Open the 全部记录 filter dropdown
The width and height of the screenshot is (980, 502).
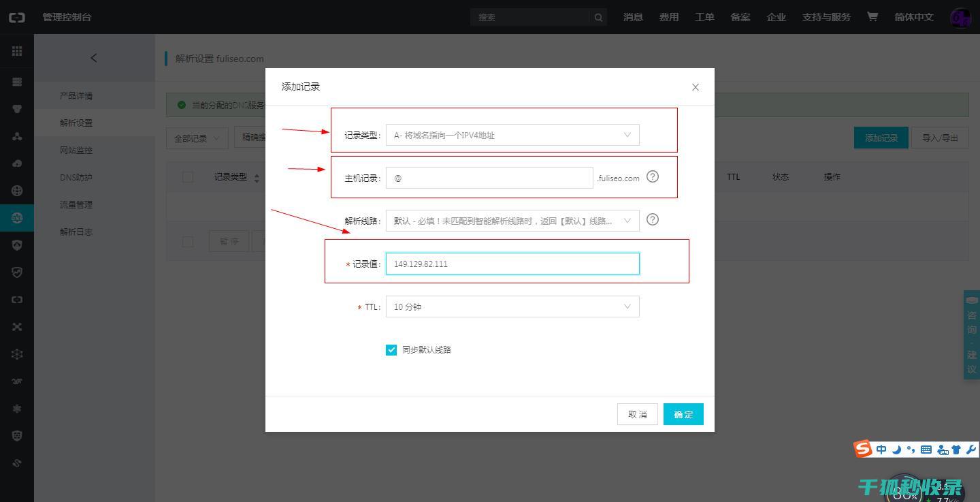[x=197, y=138]
